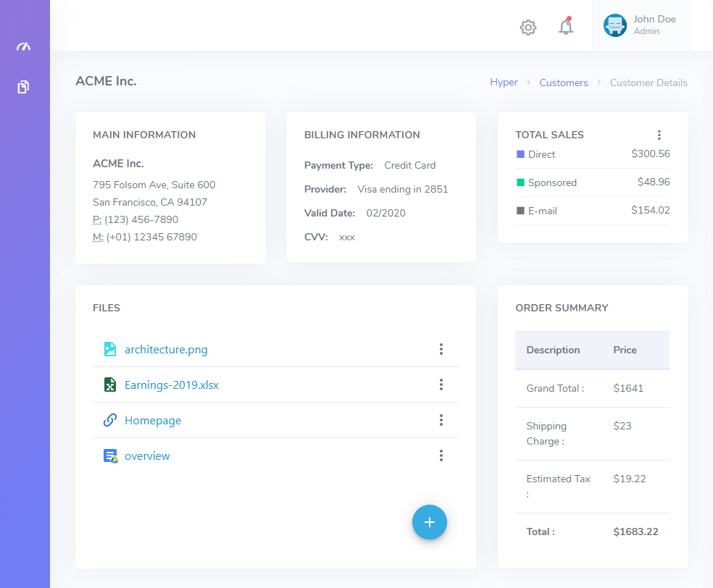Click John Doe's avatar image
The width and height of the screenshot is (713, 588).
tap(615, 25)
